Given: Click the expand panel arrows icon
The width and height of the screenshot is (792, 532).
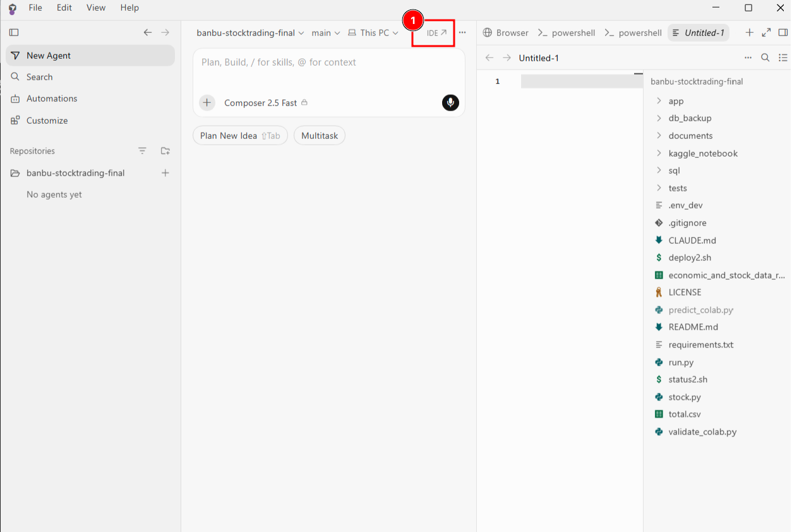Looking at the screenshot, I should (766, 33).
